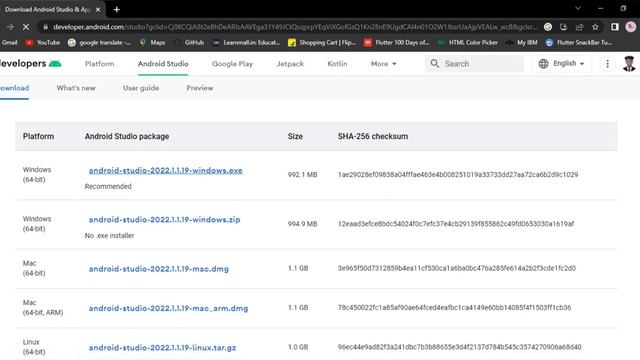This screenshot has width=640, height=360.
Task: Open the User guide tab
Action: tap(141, 88)
